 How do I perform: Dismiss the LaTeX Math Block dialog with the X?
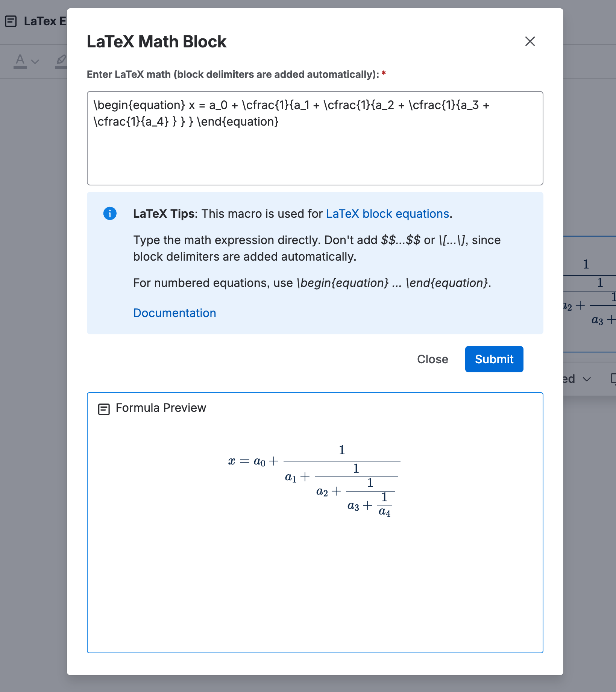(x=530, y=41)
